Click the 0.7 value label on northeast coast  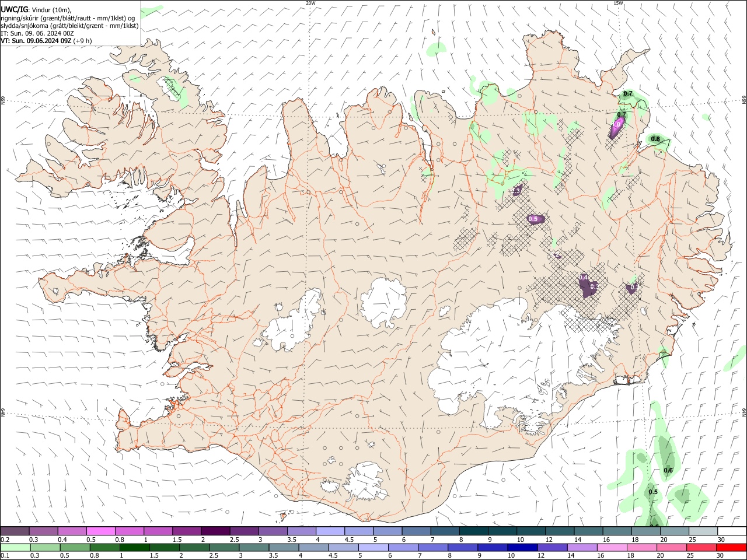[x=628, y=93]
